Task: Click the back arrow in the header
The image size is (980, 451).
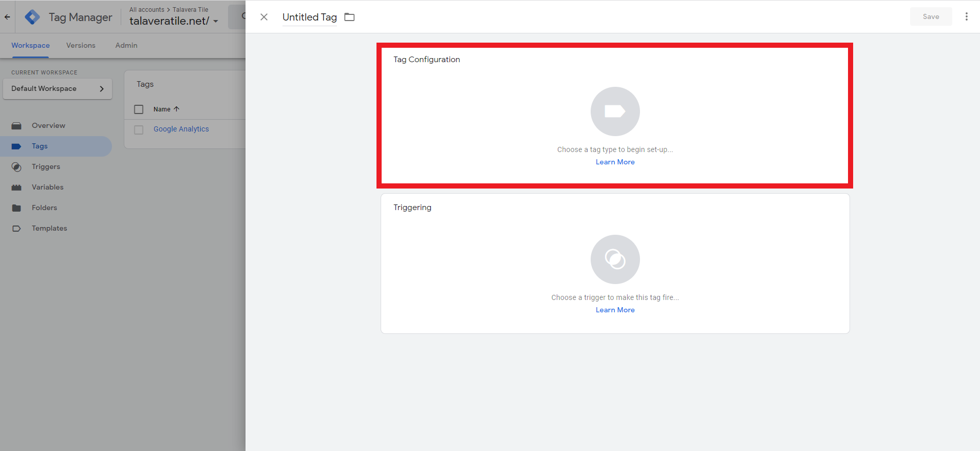Action: click(x=7, y=17)
